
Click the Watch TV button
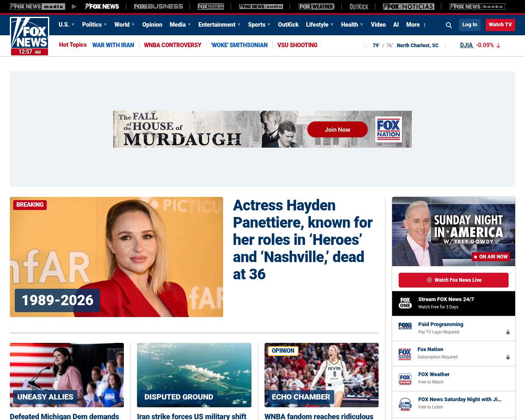point(500,25)
